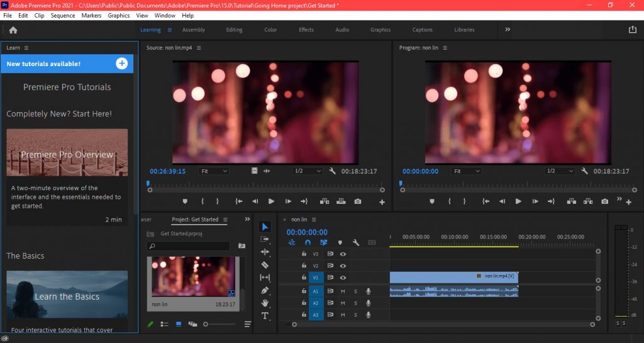Open the Sequence menu
This screenshot has width=644, height=343.
pyautogui.click(x=63, y=16)
